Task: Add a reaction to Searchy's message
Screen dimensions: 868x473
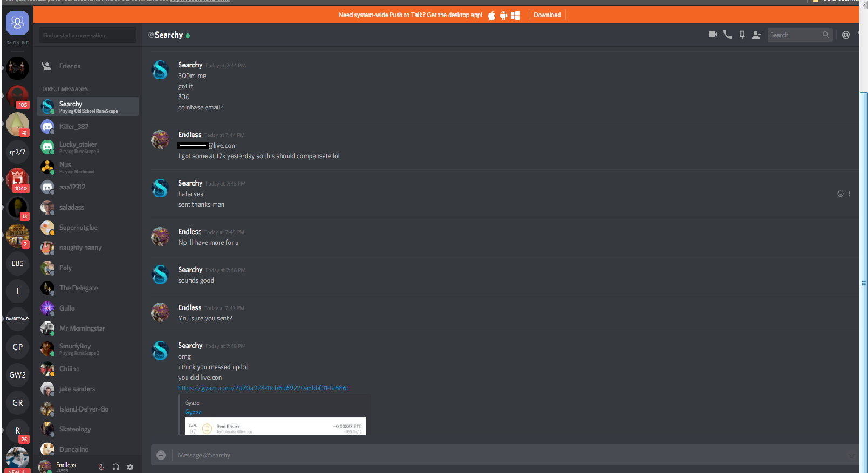Action: 840,194
